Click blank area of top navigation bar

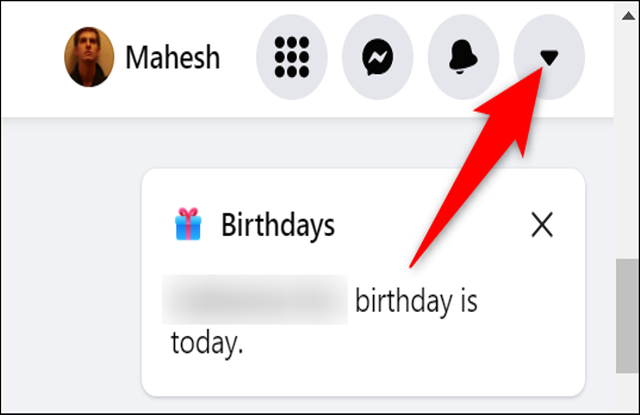(33, 57)
